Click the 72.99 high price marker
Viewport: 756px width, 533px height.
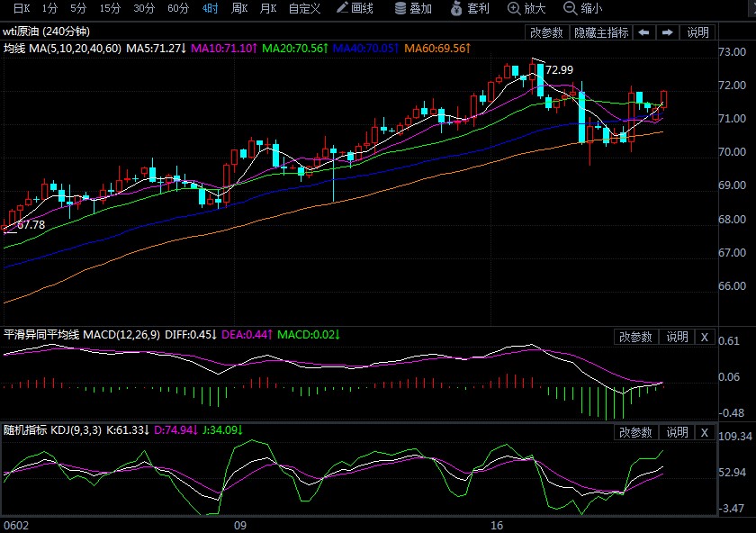click(x=559, y=69)
